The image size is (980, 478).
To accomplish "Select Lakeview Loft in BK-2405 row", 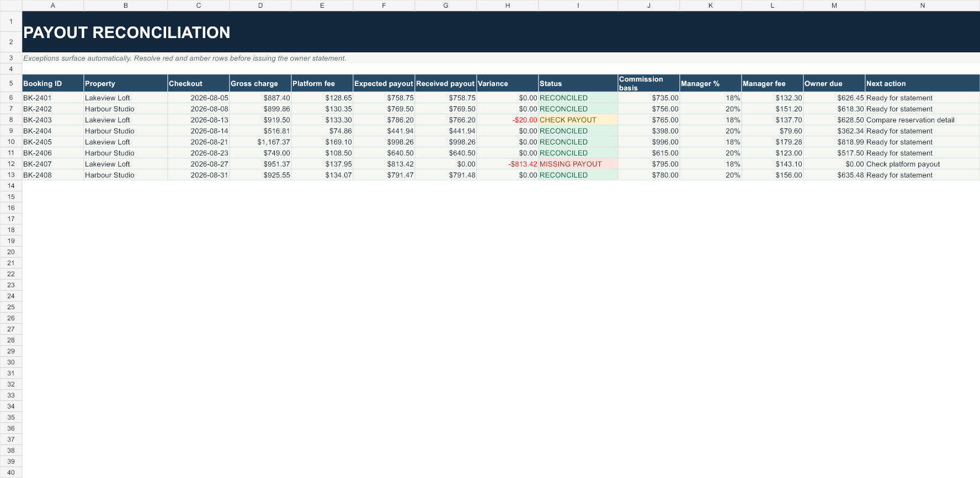I will pos(126,142).
